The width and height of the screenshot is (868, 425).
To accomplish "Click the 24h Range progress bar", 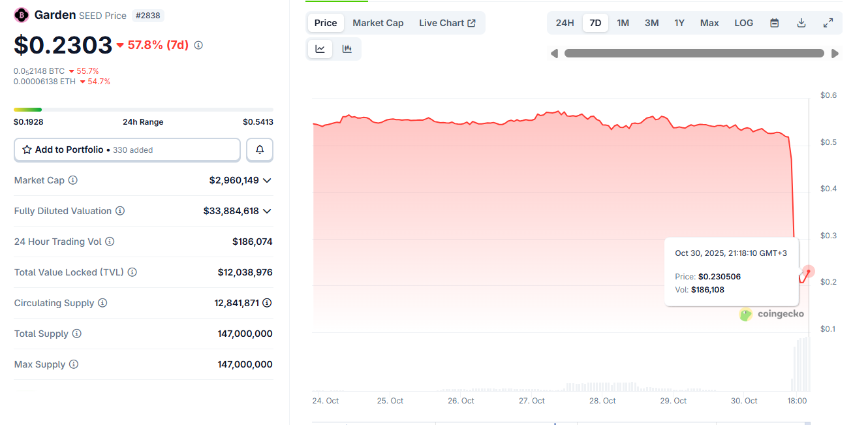I will [x=144, y=109].
